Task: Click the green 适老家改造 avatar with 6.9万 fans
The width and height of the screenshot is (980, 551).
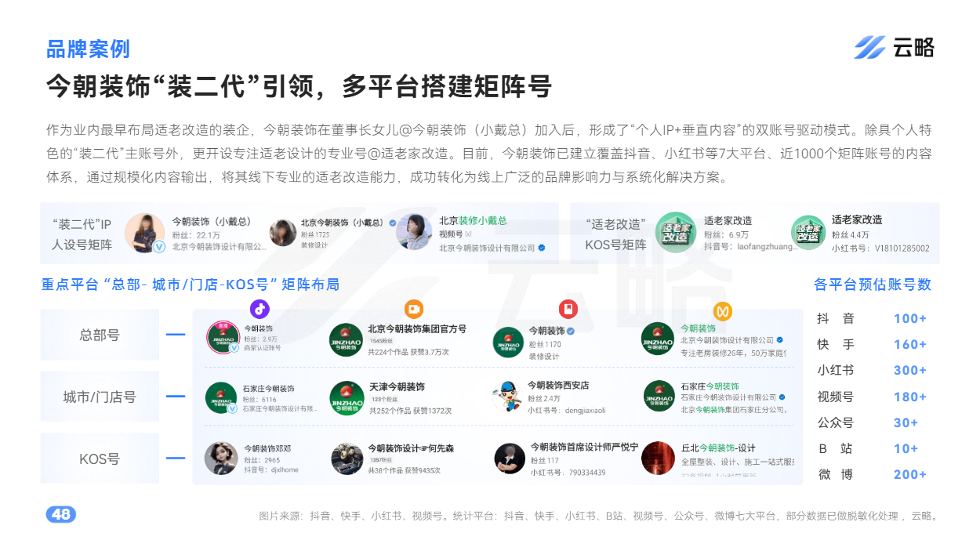Action: [675, 232]
